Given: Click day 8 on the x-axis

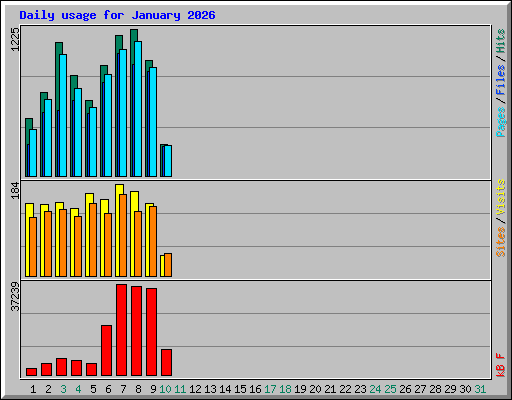Looking at the screenshot, I should click(138, 389).
